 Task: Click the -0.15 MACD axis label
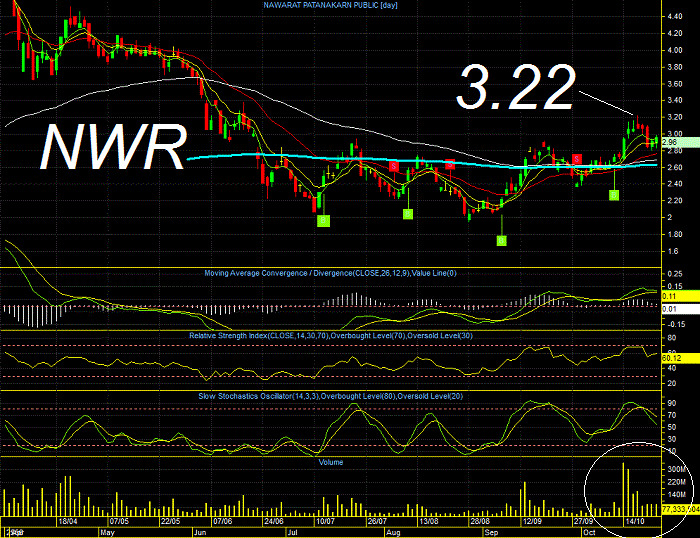coord(675,325)
